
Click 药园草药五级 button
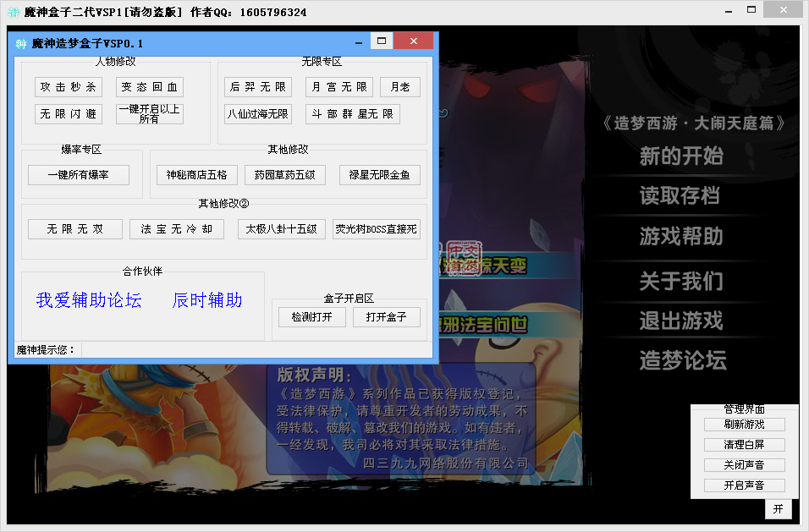click(x=285, y=175)
